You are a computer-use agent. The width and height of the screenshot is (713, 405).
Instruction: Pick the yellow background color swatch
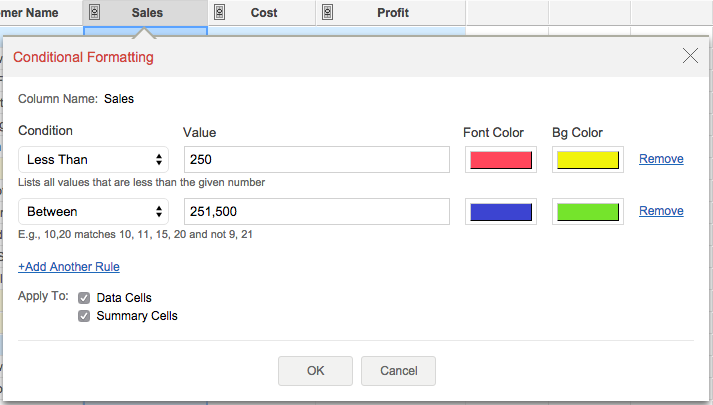(588, 160)
